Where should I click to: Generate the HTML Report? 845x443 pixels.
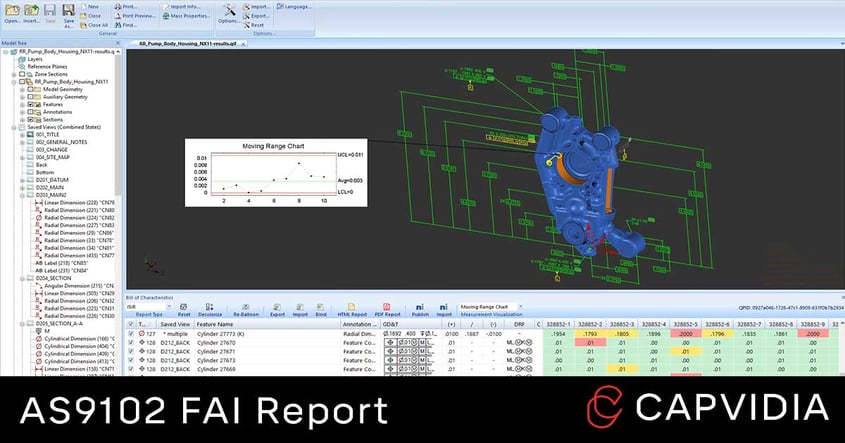coord(352,310)
